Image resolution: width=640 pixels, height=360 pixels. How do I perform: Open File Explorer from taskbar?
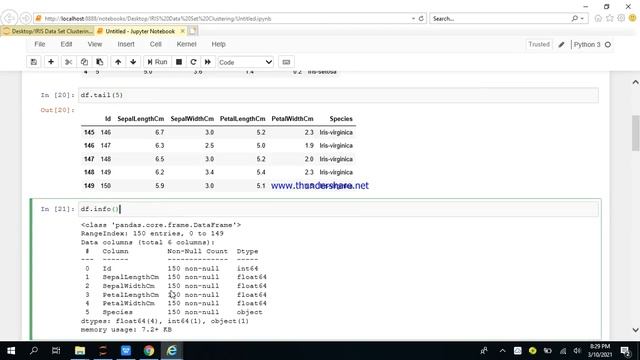pos(80,351)
